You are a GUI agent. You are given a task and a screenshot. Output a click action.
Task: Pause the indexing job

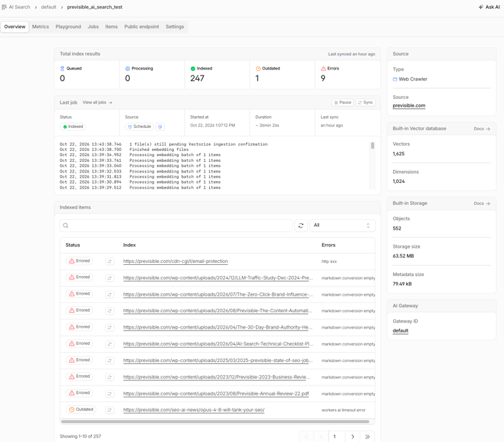tap(343, 102)
